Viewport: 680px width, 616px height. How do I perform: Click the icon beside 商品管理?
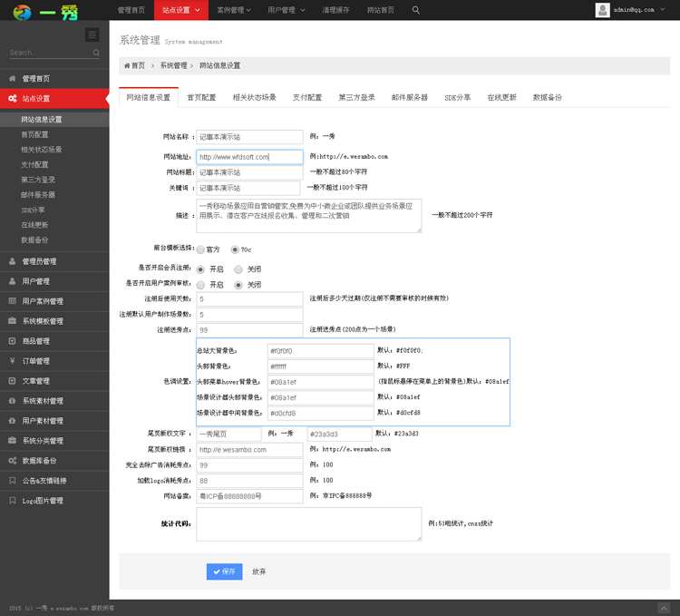click(12, 341)
